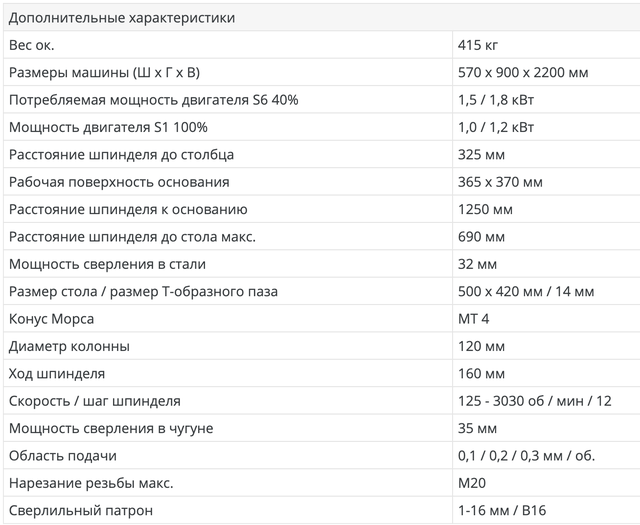
Task: Select the "570 x 900 x 2200 мм" value
Action: 521,73
